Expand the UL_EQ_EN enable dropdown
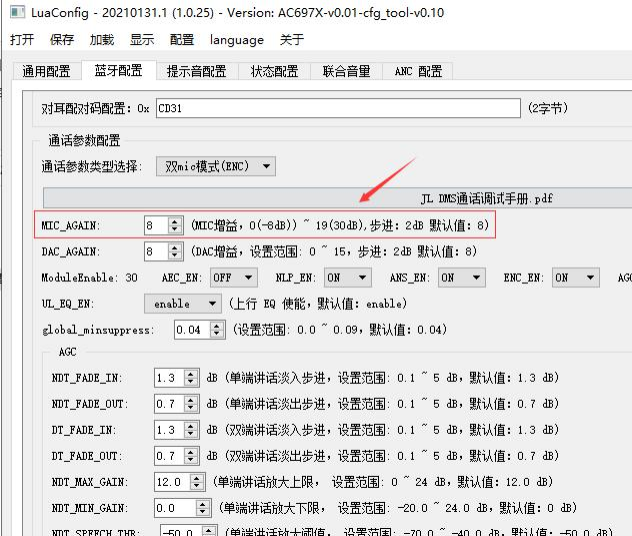The height and width of the screenshot is (536, 632). (183, 303)
